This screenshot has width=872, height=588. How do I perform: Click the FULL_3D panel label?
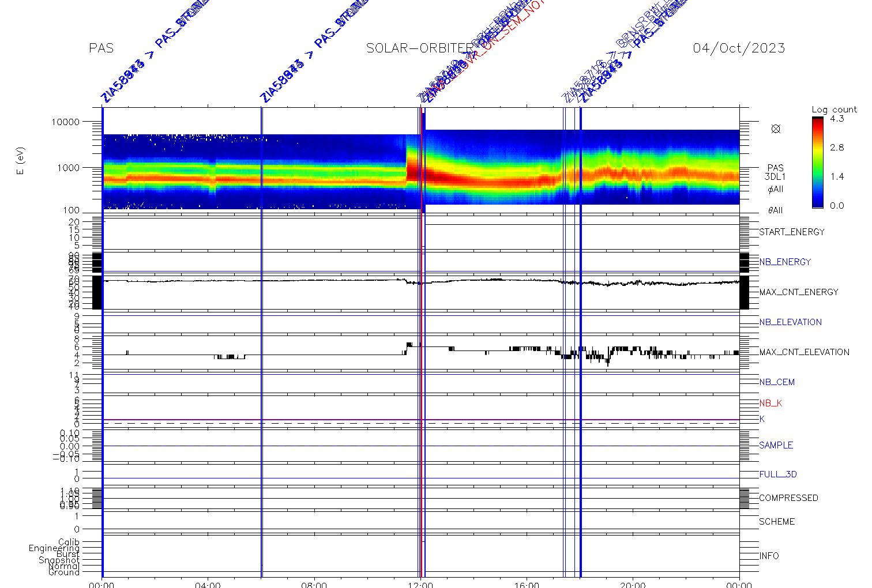(x=778, y=474)
